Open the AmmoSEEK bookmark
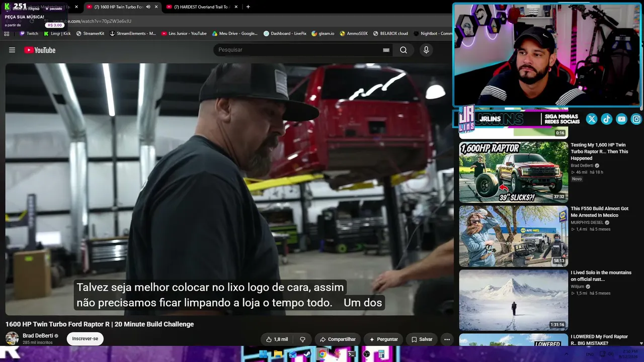The height and width of the screenshot is (362, 644). pyautogui.click(x=354, y=34)
